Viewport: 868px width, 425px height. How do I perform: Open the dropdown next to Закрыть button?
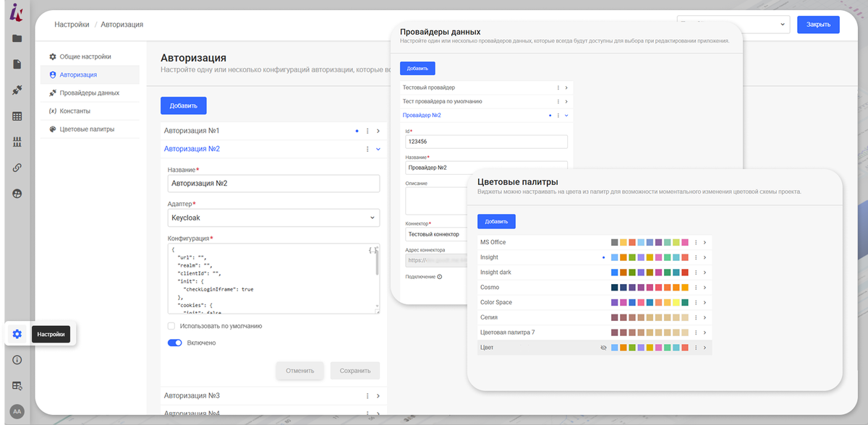pyautogui.click(x=733, y=24)
